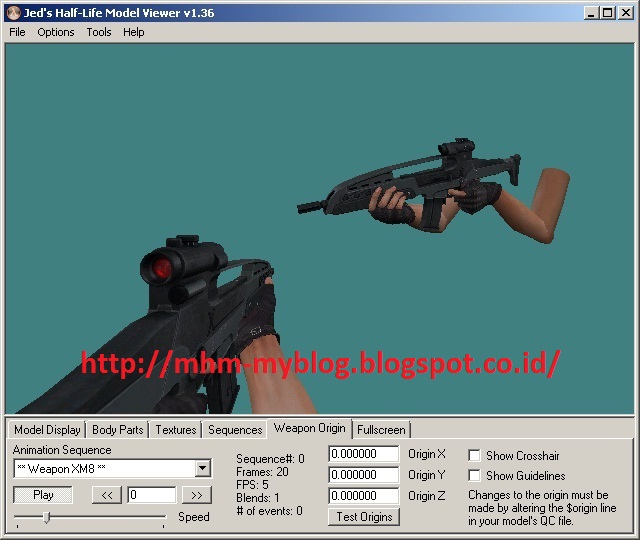Close the Model Viewer window
This screenshot has height=540, width=640.
pyautogui.click(x=625, y=13)
